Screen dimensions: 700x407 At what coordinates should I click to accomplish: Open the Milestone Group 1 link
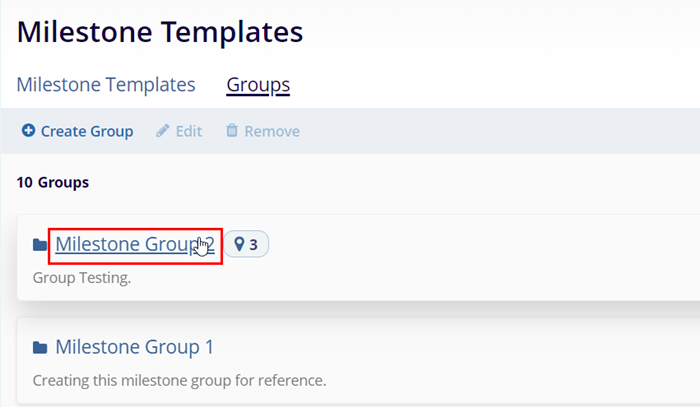134,347
